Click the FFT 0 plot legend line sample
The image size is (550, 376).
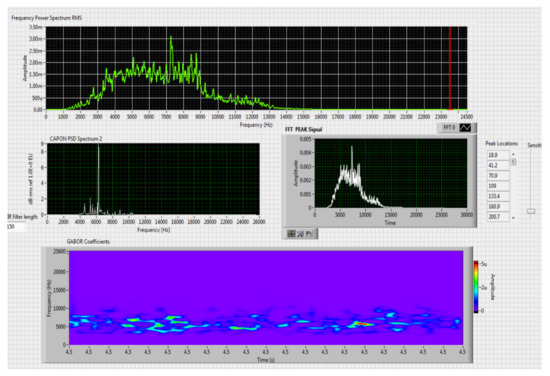[465, 128]
